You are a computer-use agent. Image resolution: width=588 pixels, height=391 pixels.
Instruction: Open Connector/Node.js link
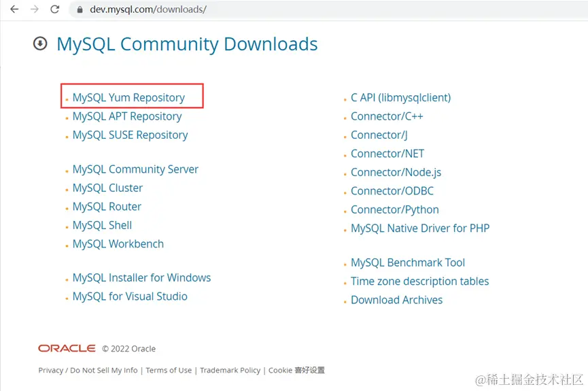pyautogui.click(x=396, y=173)
